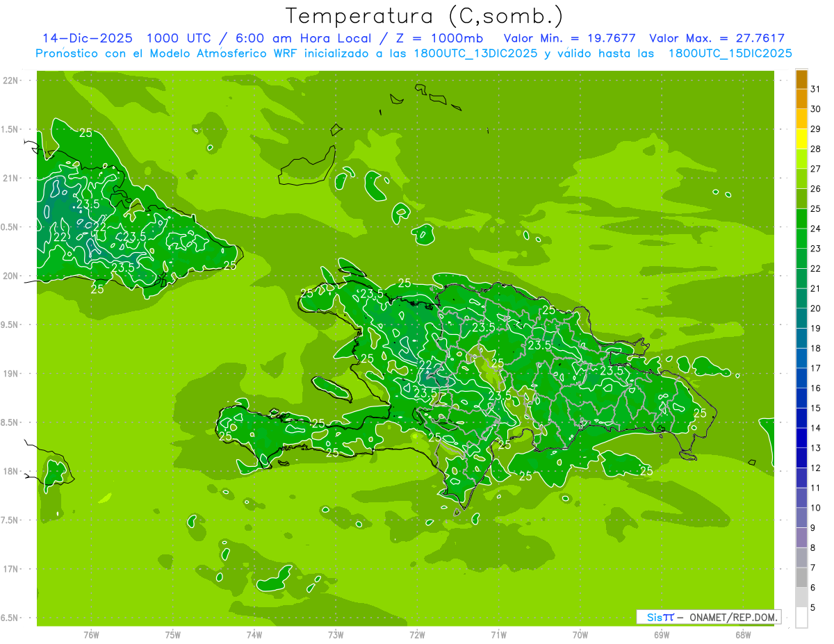
Task: Click 'Valor Min. = 19.7677' text
Action: [x=569, y=38]
